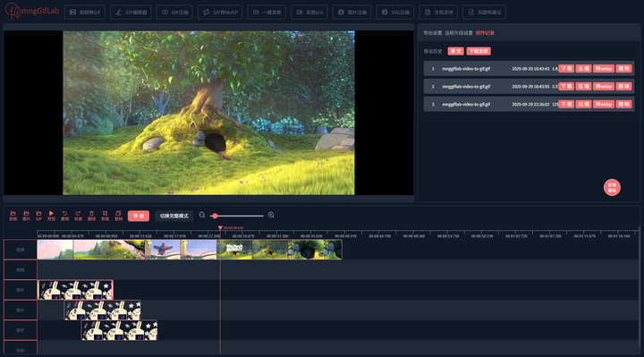Click the 复制 copy icon

pyautogui.click(x=118, y=216)
